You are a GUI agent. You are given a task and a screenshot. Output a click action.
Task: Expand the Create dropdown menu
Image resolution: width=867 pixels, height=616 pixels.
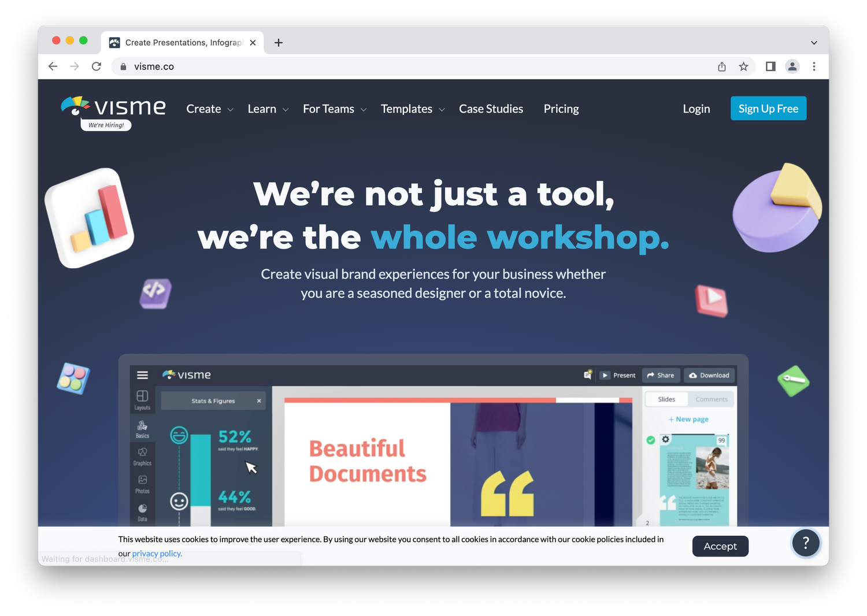click(x=209, y=109)
